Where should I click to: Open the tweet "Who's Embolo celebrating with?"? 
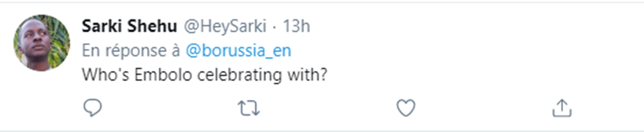204,75
